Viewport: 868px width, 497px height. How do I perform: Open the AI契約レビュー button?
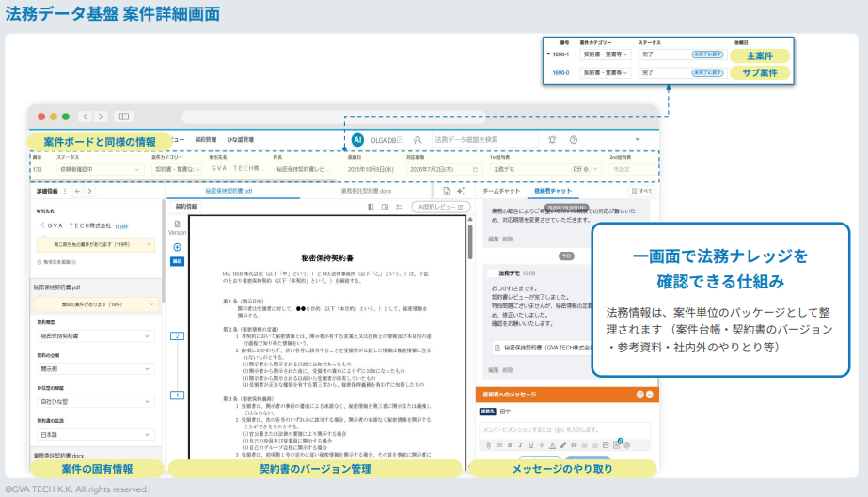point(441,207)
